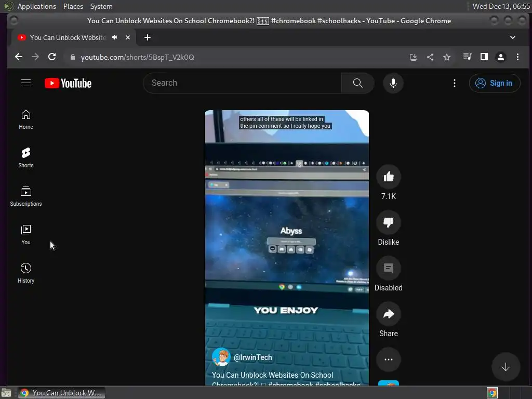Click the Chrome icon in bottom-right tray
Screen dimensions: 532x399
tap(492, 393)
